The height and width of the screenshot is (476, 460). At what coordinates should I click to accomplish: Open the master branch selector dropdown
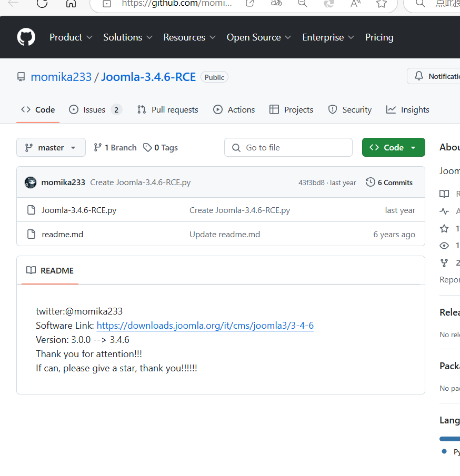click(51, 148)
